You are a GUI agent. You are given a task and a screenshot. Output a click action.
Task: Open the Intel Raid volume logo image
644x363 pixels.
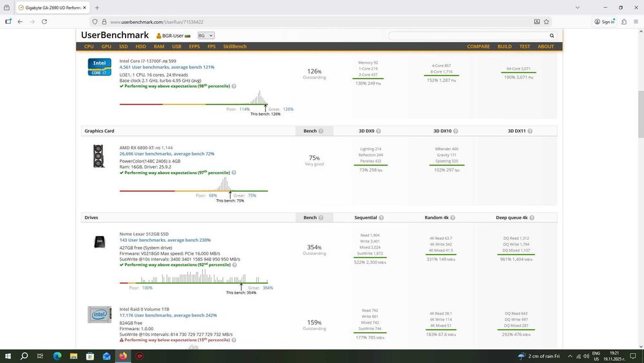[x=99, y=315]
